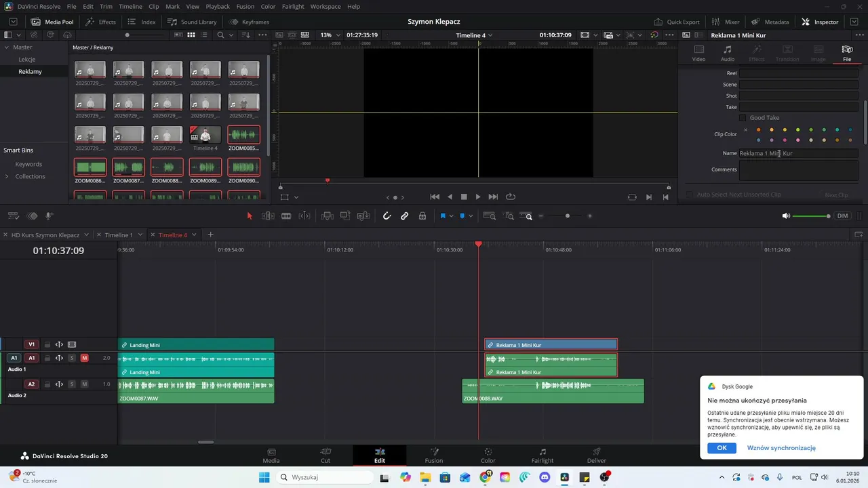
Task: Open Timeline View Options icon
Action: (13, 216)
